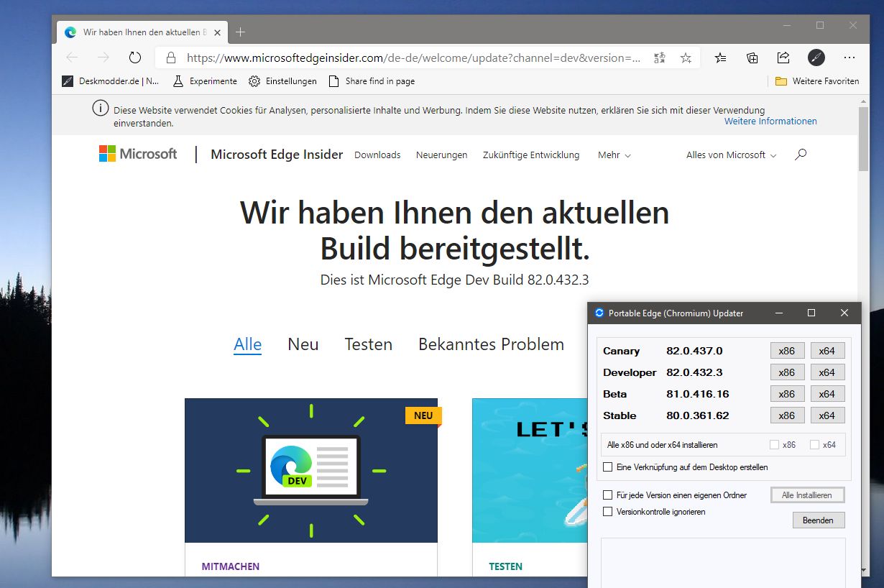Viewport: 884px width, 588px height.
Task: Open the Downloads menu item
Action: (x=377, y=155)
